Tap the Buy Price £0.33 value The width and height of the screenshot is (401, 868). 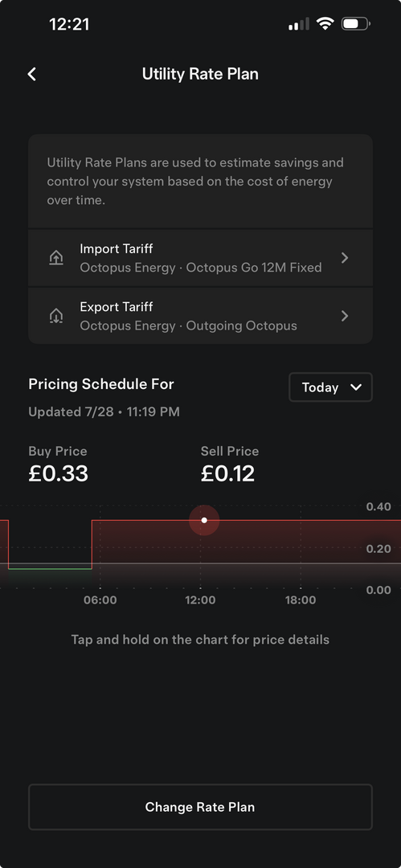pyautogui.click(x=58, y=474)
